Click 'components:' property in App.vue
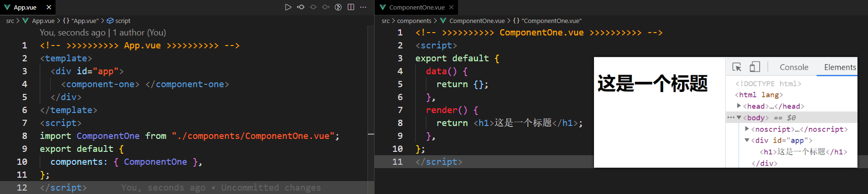 (x=79, y=162)
